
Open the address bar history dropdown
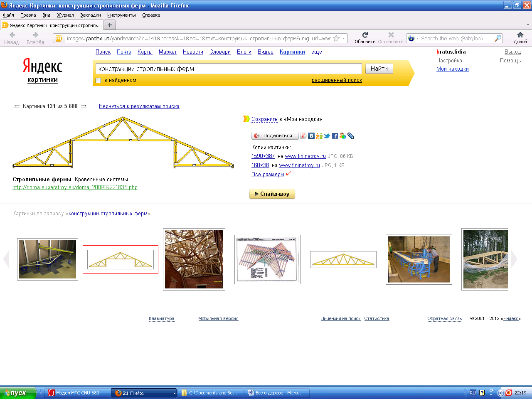(x=343, y=38)
